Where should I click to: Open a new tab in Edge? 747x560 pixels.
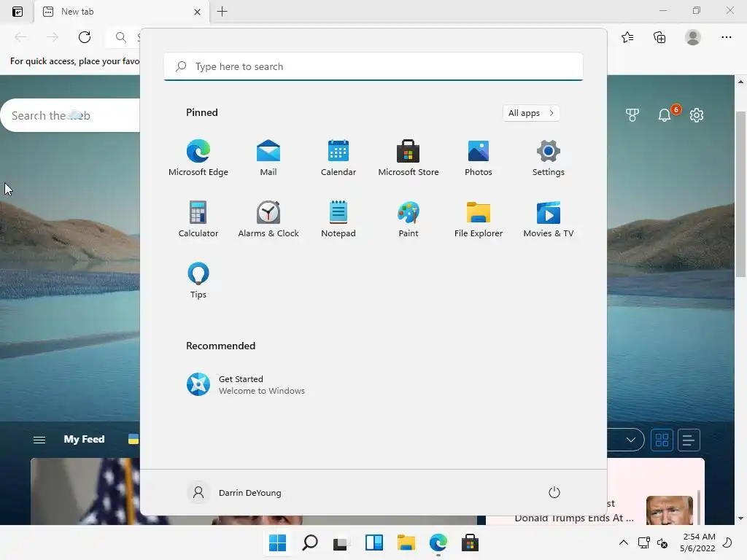[x=222, y=12]
